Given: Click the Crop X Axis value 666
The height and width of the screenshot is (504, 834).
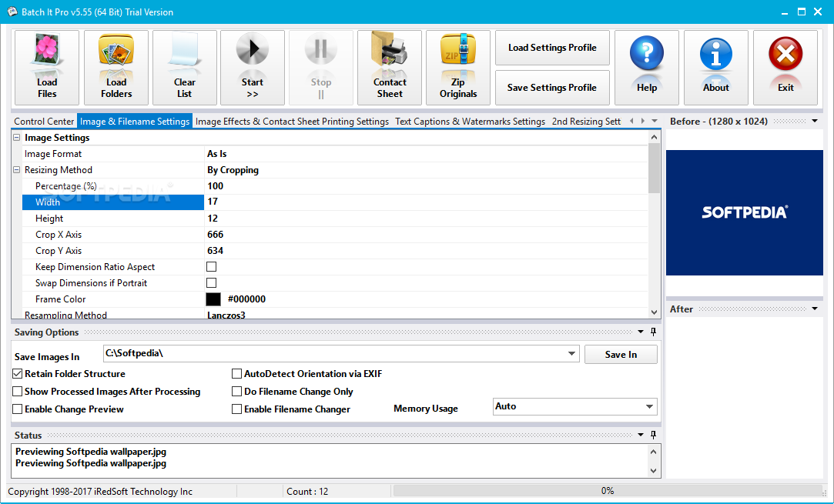Looking at the screenshot, I should pos(216,235).
